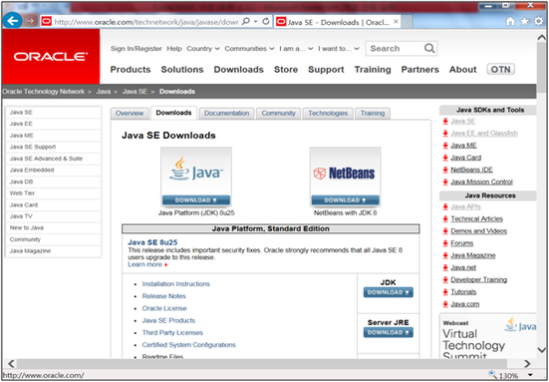Expand the Communities dropdown
This screenshot has height=382, width=549.
pyautogui.click(x=249, y=49)
